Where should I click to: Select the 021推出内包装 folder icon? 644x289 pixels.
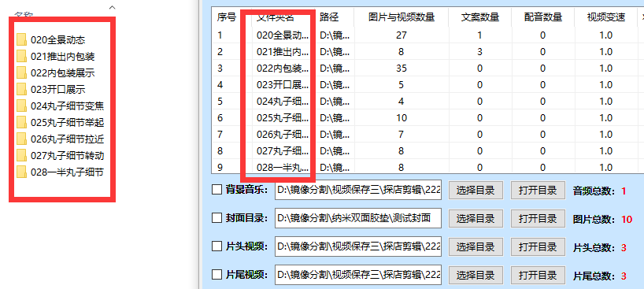click(x=22, y=57)
